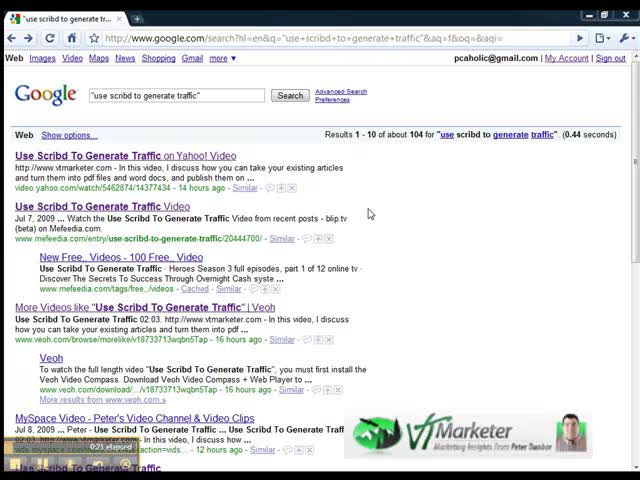The width and height of the screenshot is (640, 480).
Task: Promote the veoh.com/browse result
Action: click(x=318, y=340)
